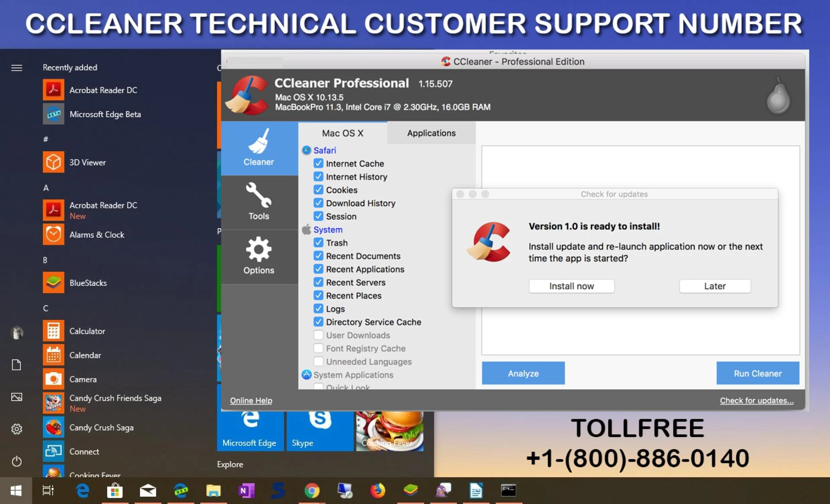
Task: Open the Cleaner section in sidebar
Action: tap(259, 148)
